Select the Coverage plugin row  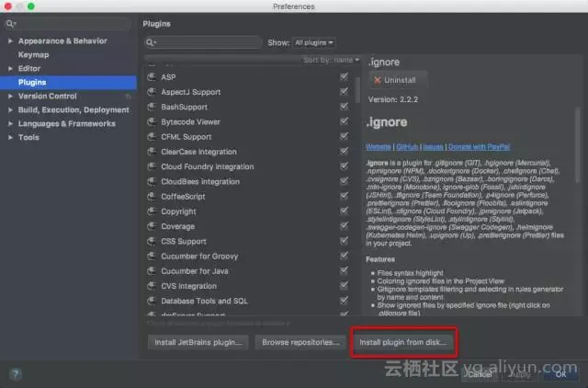pos(250,226)
